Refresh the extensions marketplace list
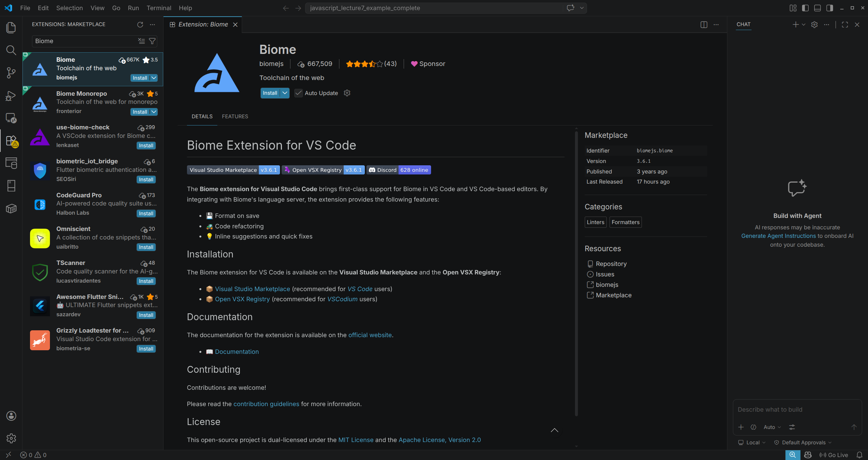The width and height of the screenshot is (868, 460). (x=140, y=24)
